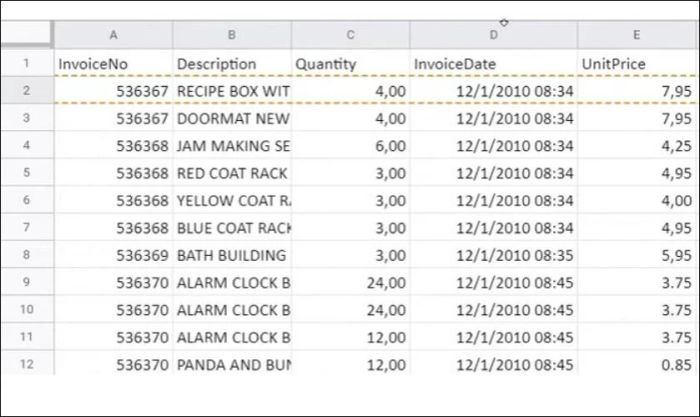This screenshot has height=417, width=700.
Task: Select ALARM CLOCK B cell in row 10
Action: tap(232, 309)
